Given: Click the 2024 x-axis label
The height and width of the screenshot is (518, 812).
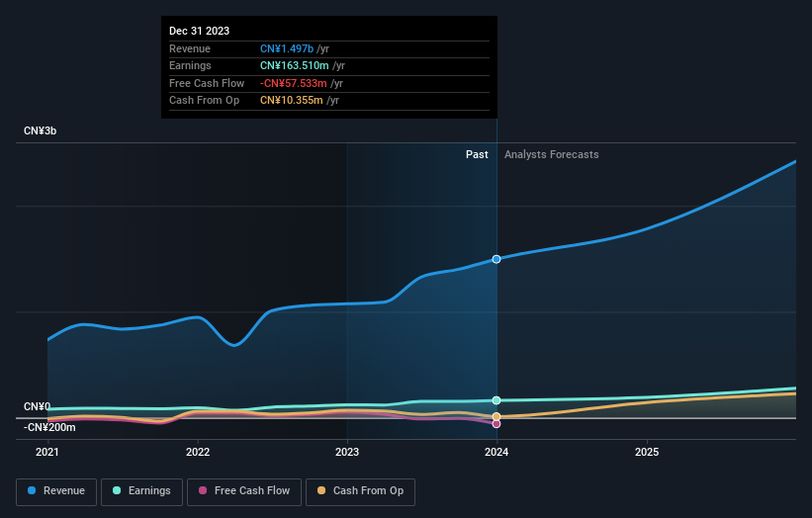Looking at the screenshot, I should click(x=496, y=453).
